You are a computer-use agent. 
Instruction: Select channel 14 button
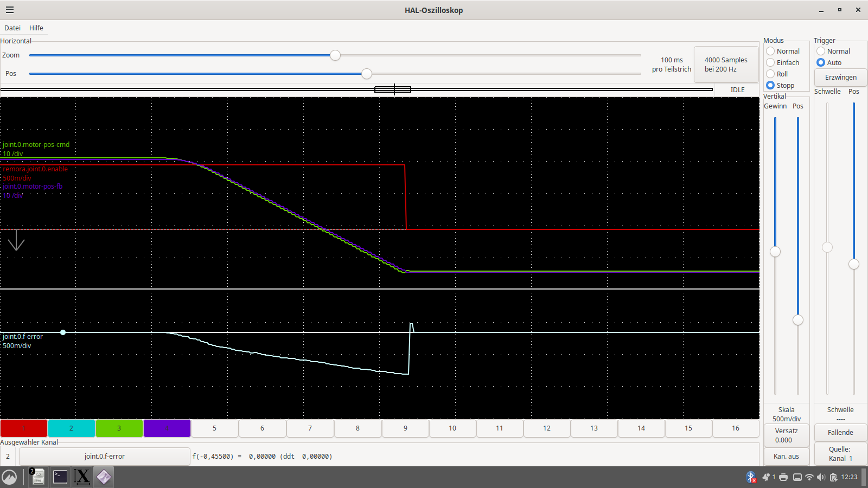[x=641, y=428]
